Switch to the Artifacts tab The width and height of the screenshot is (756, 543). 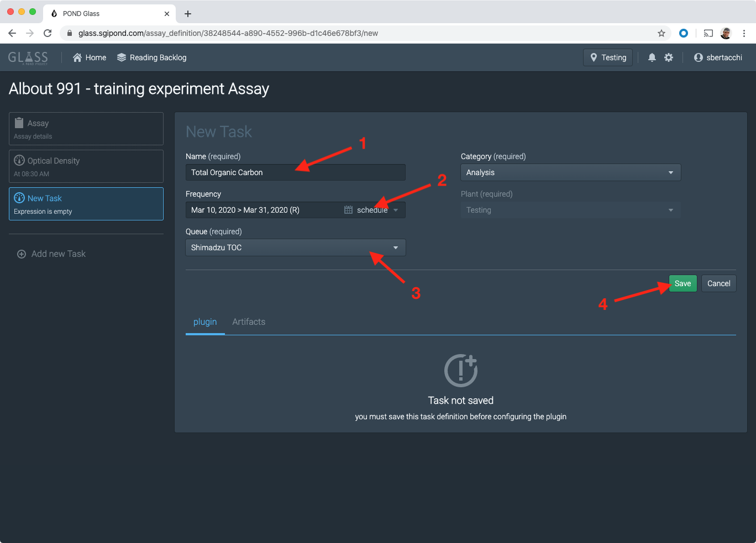[x=248, y=321]
